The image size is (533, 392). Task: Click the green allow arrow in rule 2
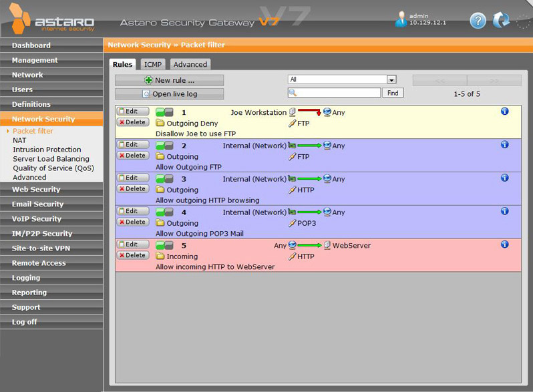click(309, 146)
